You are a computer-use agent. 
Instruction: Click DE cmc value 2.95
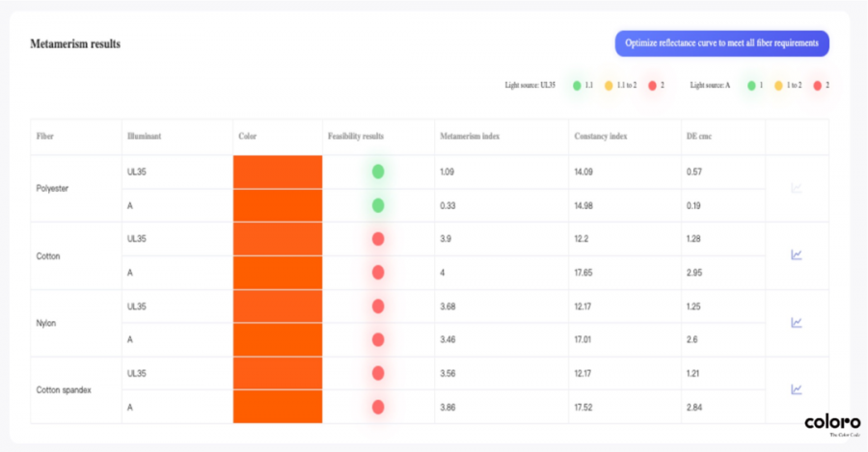pyautogui.click(x=694, y=273)
